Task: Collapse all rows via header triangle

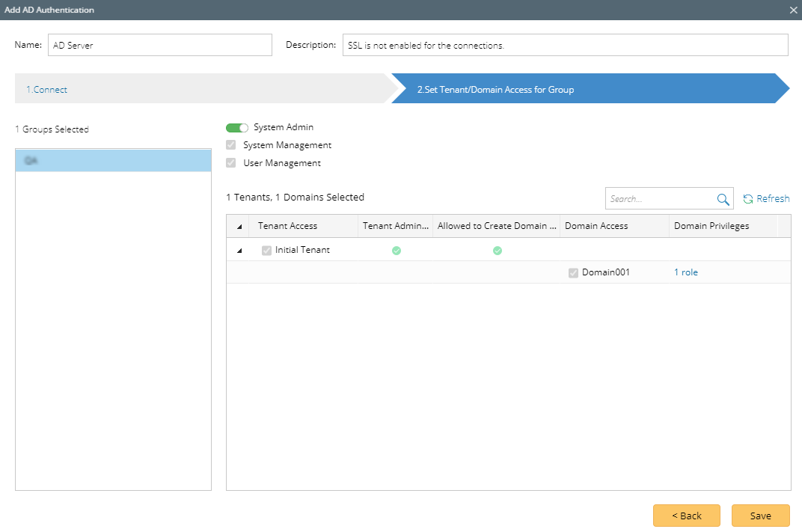Action: tap(239, 227)
